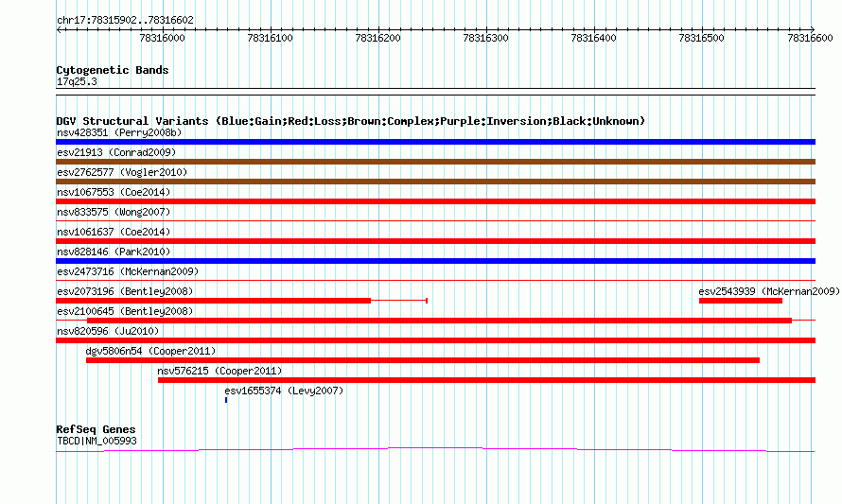The image size is (842, 504).
Task: Open esv2473716 (McKernan2009) label
Action: [128, 271]
